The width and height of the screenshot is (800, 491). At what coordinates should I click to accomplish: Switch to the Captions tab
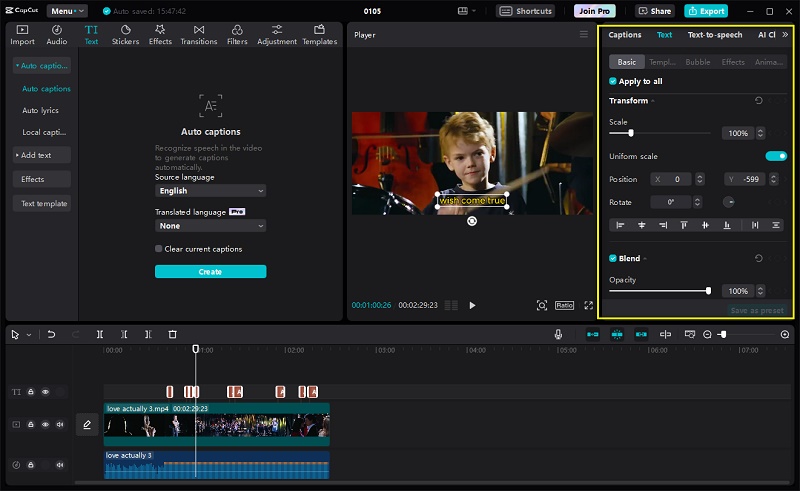pyautogui.click(x=624, y=35)
